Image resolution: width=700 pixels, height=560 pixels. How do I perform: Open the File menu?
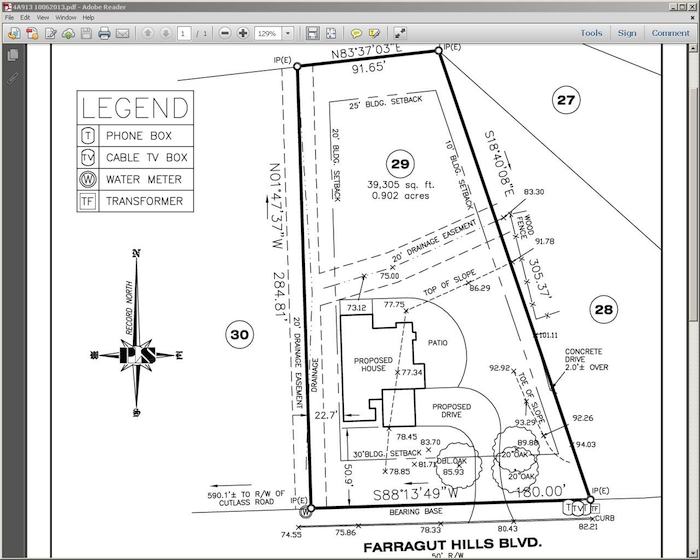(x=9, y=17)
